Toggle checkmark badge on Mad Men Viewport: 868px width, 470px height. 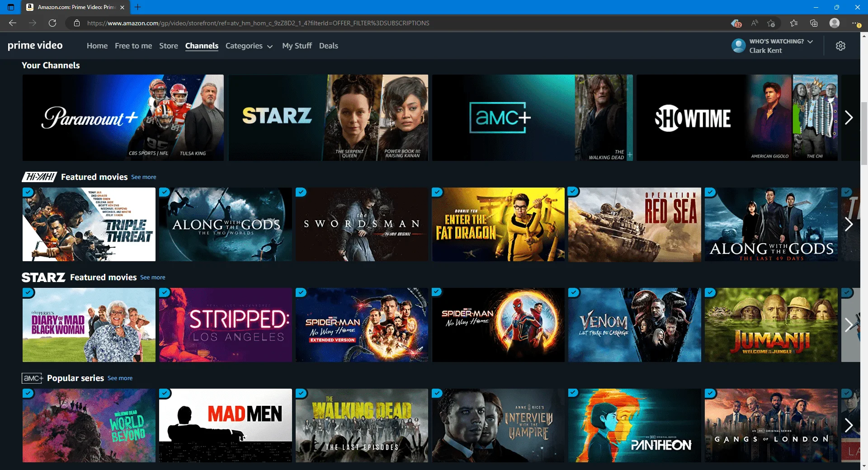pyautogui.click(x=165, y=394)
